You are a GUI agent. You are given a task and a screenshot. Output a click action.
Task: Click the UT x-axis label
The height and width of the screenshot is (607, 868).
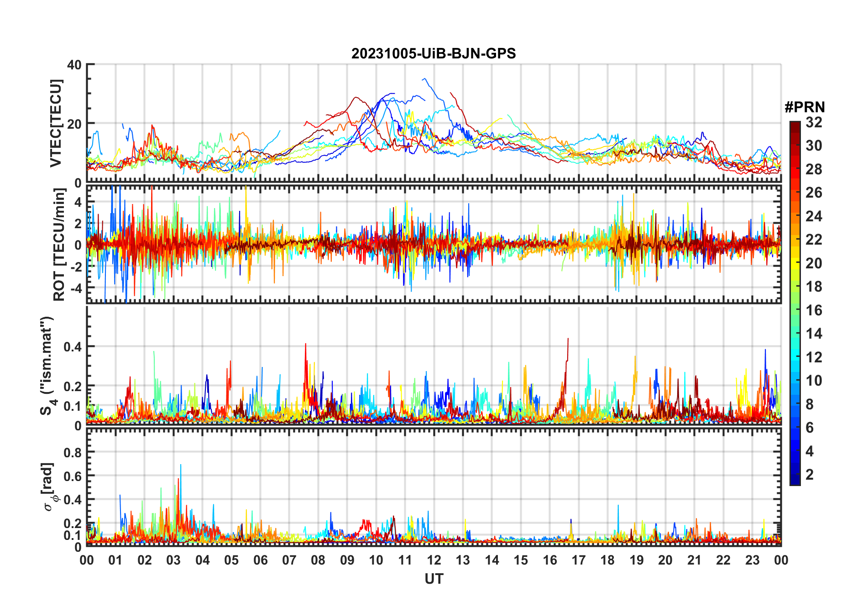(434, 579)
